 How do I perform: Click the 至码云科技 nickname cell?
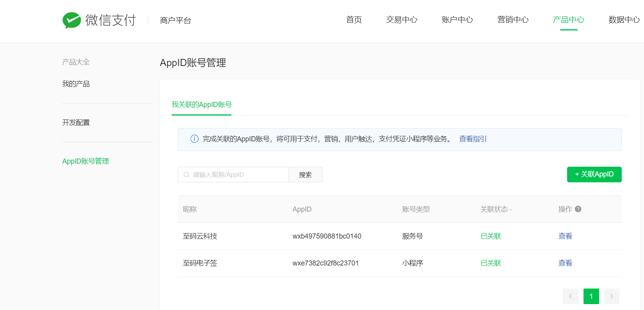coord(200,236)
